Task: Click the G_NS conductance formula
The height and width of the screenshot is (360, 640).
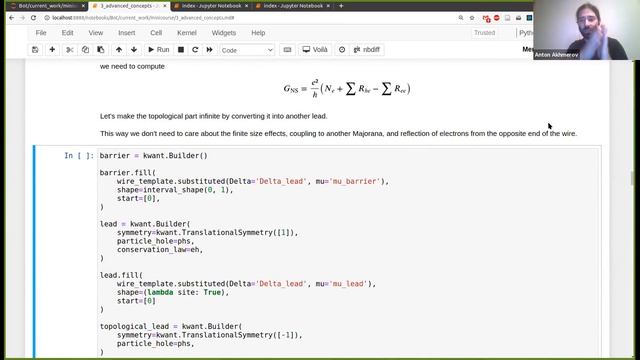Action: 347,89
